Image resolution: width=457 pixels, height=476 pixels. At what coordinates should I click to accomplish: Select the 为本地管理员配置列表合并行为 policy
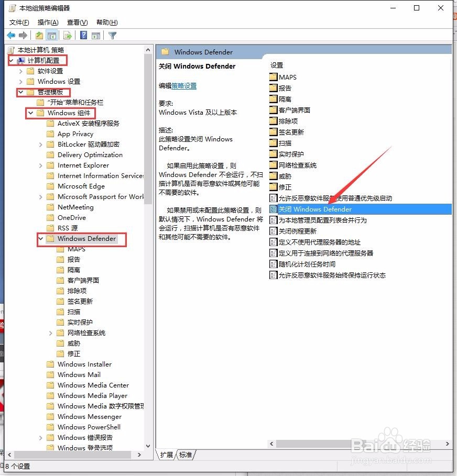pyautogui.click(x=318, y=220)
